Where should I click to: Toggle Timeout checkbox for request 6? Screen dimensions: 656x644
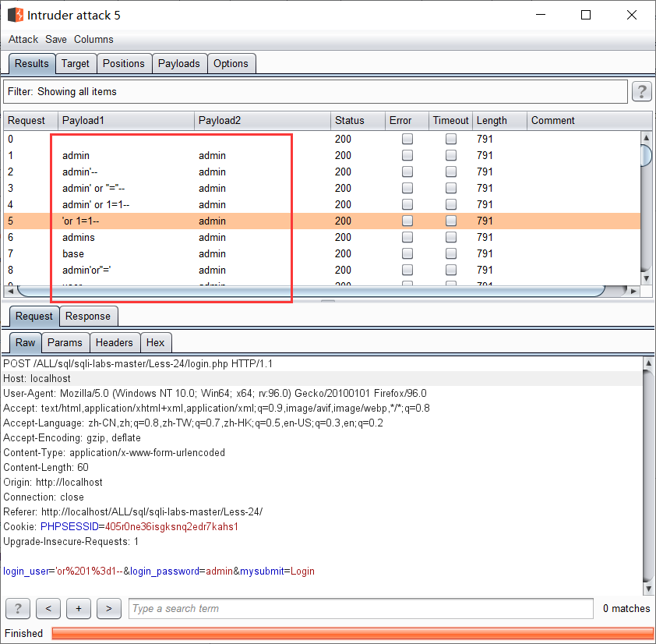coord(451,237)
